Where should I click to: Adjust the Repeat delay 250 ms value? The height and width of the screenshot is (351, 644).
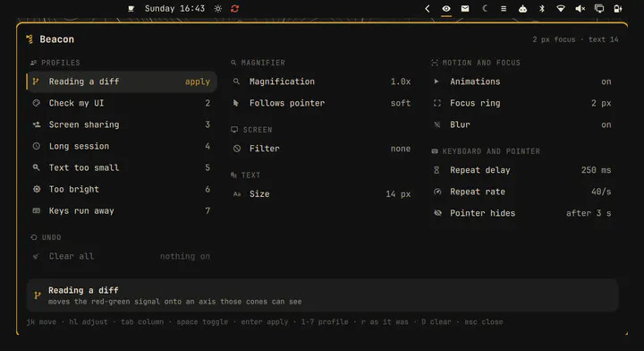(x=596, y=170)
